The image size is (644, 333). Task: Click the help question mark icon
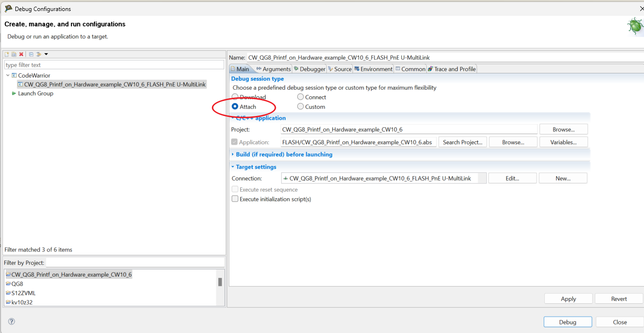pyautogui.click(x=12, y=322)
